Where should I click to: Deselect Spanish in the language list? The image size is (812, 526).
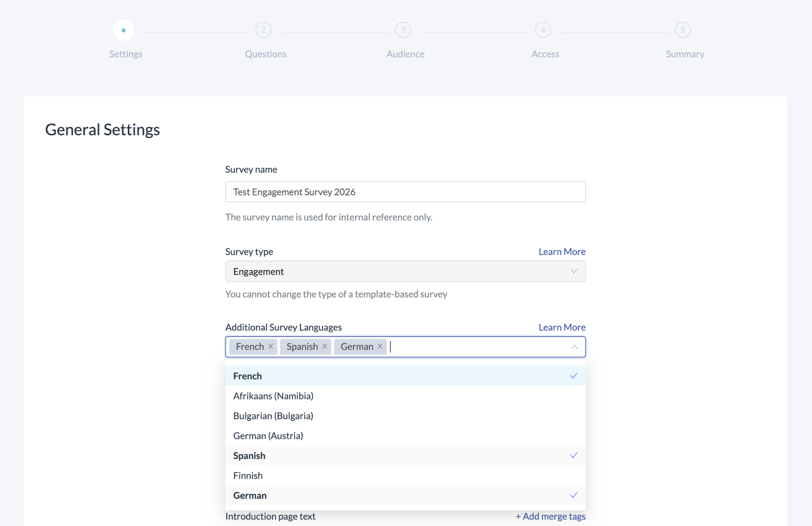405,456
